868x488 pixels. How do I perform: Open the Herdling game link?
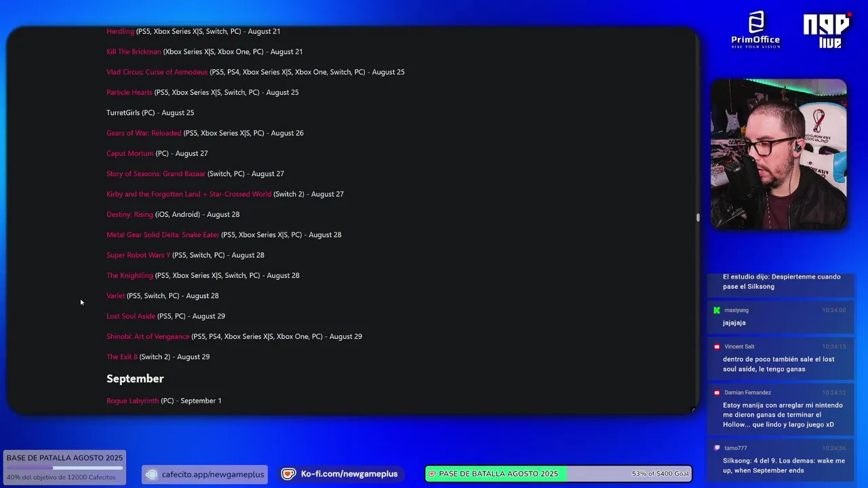coord(120,31)
